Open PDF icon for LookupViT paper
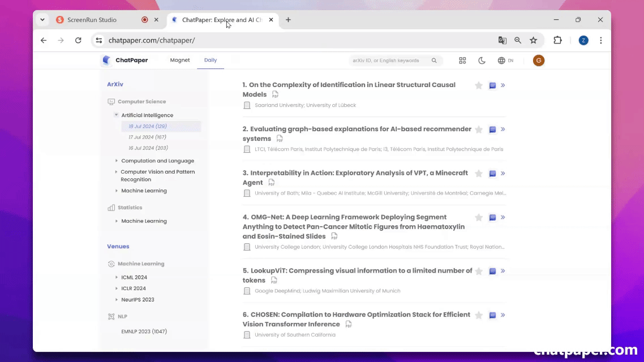 point(274,281)
